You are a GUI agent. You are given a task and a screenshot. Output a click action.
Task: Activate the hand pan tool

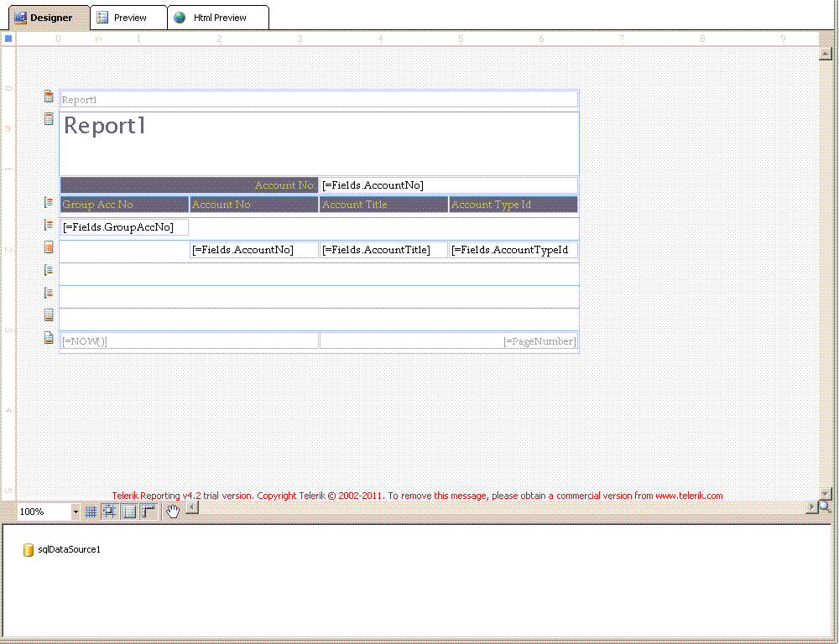click(172, 512)
